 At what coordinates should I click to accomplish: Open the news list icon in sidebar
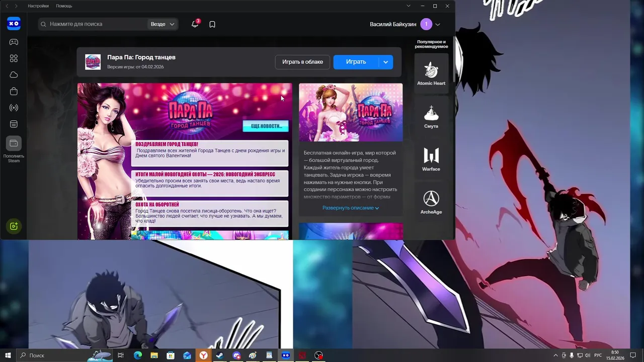(x=14, y=124)
